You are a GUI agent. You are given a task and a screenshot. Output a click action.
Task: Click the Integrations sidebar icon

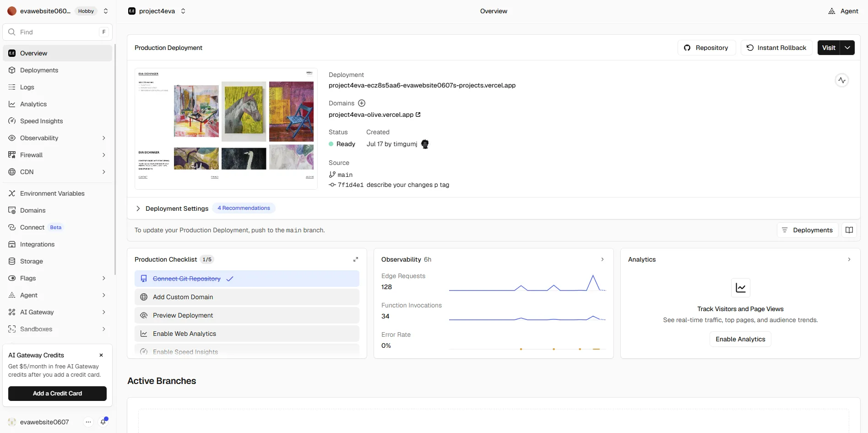pyautogui.click(x=12, y=244)
